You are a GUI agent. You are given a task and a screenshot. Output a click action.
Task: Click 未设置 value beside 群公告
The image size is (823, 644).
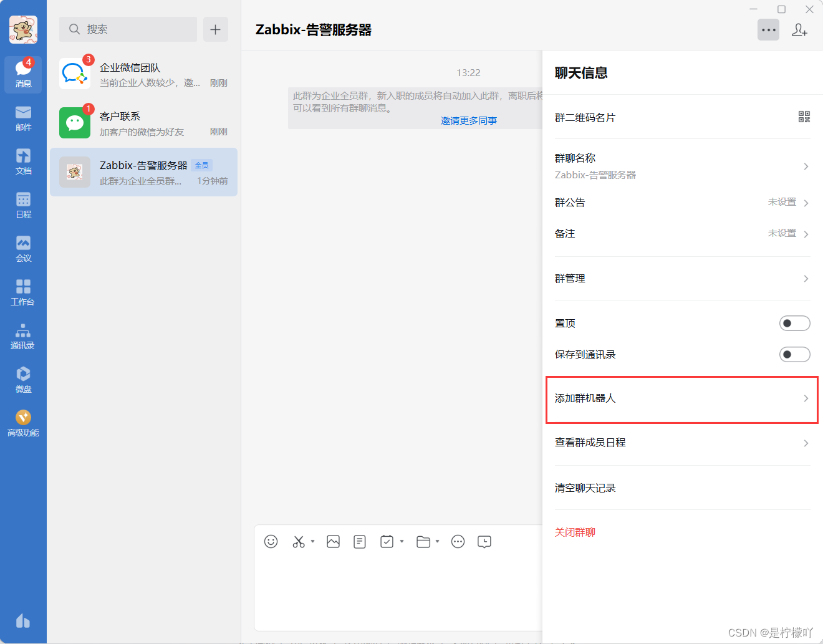click(x=782, y=202)
